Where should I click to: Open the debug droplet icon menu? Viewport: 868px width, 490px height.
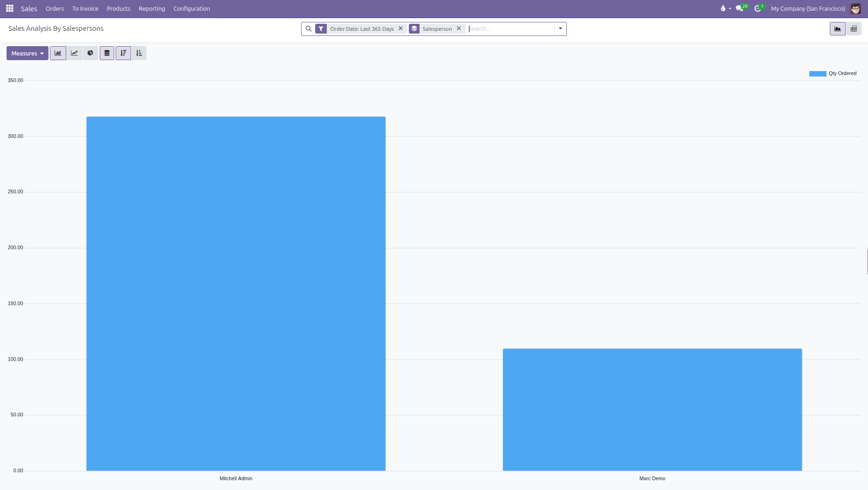725,8
